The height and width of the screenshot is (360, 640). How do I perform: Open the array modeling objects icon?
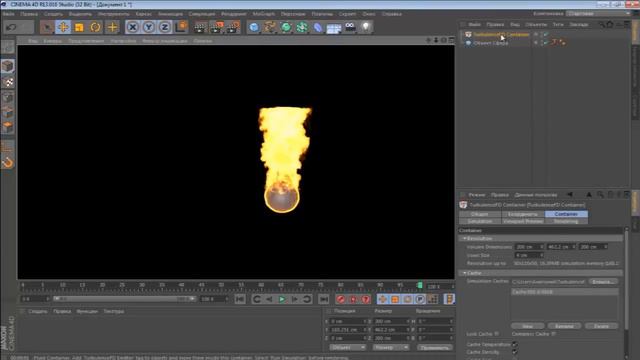tap(302, 27)
